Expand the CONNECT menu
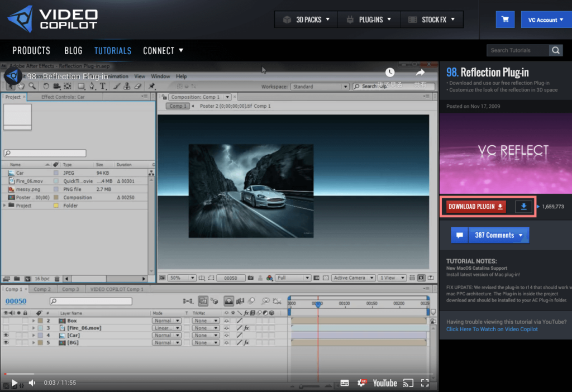The height and width of the screenshot is (392, 572). coord(163,50)
